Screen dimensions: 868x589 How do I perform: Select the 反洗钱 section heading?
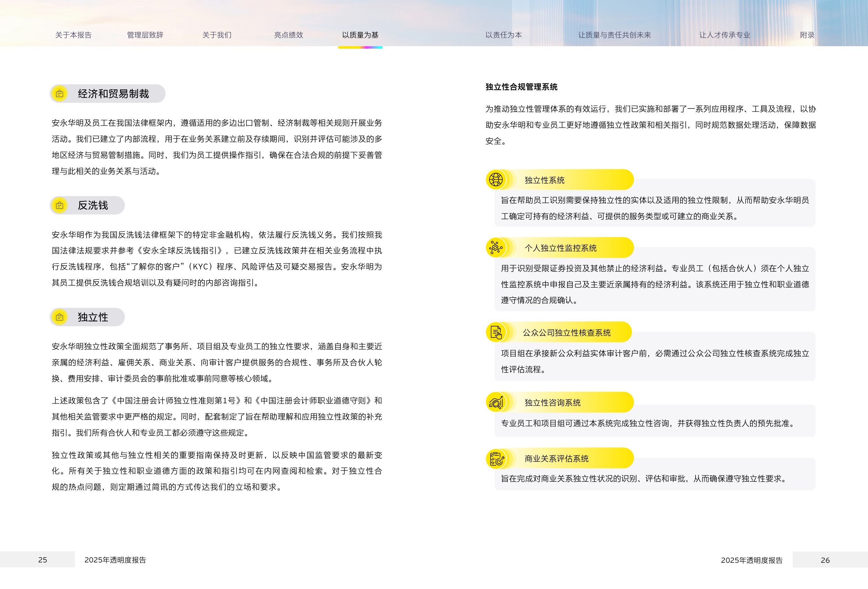coord(93,205)
